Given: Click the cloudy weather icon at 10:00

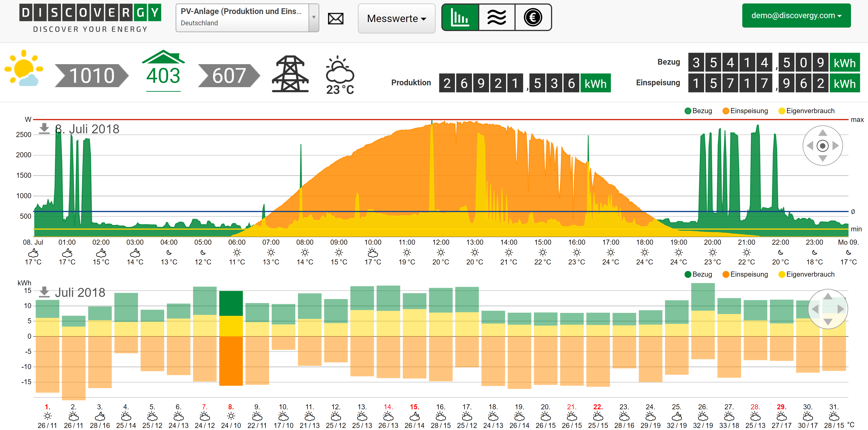Looking at the screenshot, I should pos(373,252).
